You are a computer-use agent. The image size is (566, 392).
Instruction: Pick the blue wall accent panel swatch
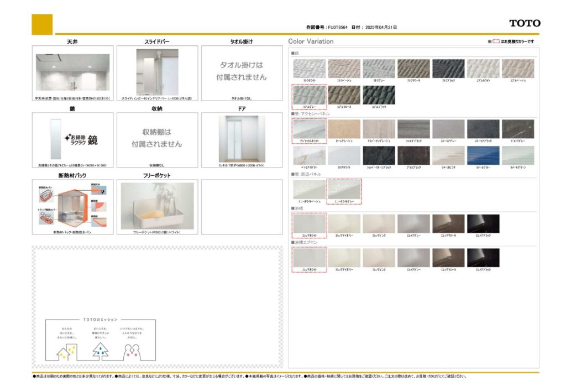(x=483, y=155)
